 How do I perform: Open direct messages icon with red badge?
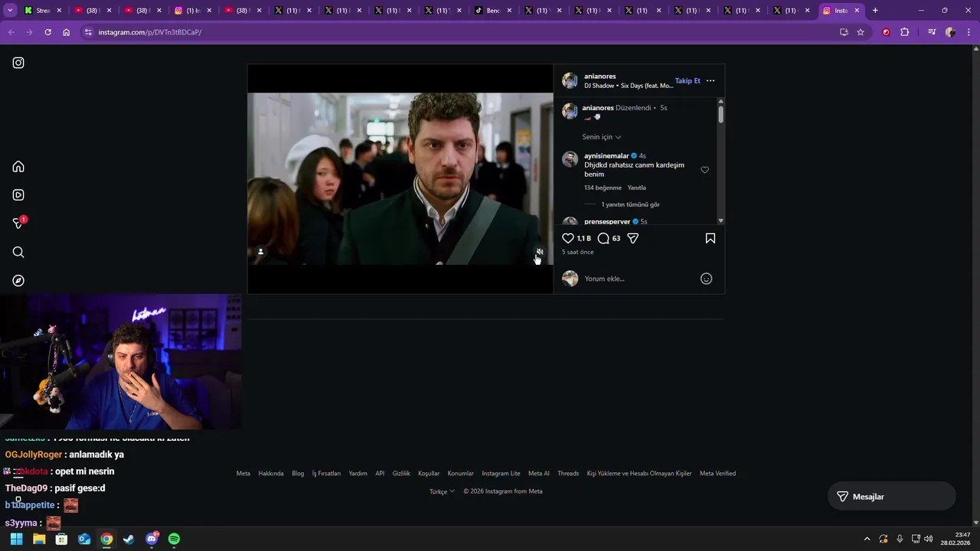(19, 223)
